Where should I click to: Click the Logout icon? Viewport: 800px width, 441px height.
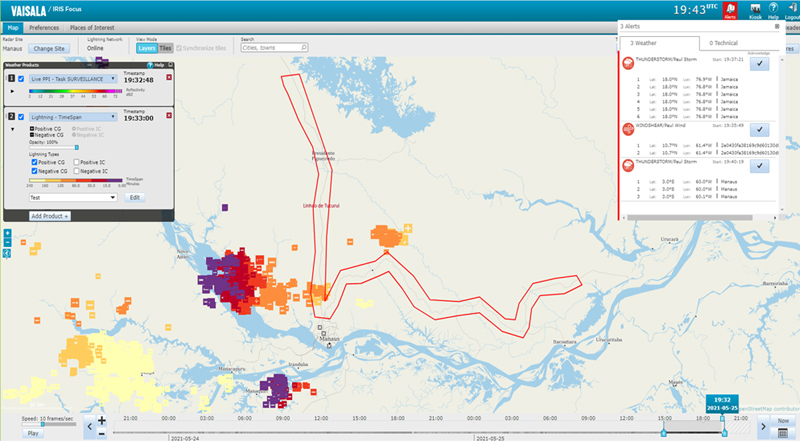[794, 12]
